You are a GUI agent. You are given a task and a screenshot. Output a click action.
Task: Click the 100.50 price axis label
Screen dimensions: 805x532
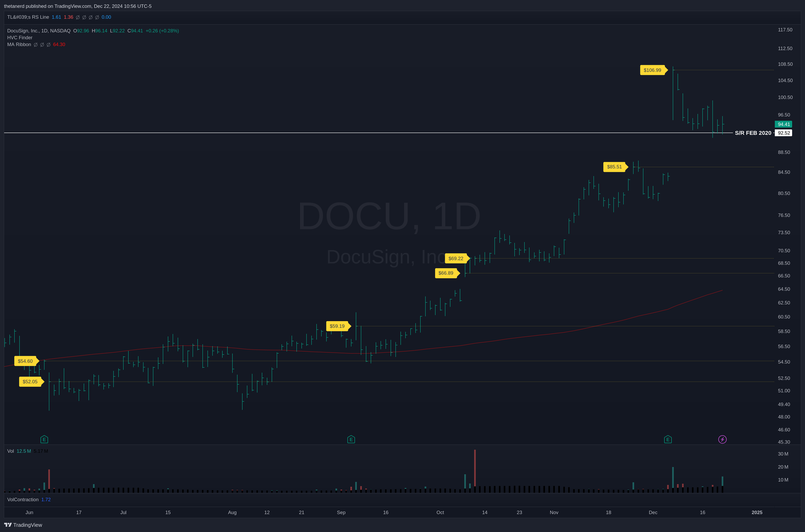click(785, 97)
